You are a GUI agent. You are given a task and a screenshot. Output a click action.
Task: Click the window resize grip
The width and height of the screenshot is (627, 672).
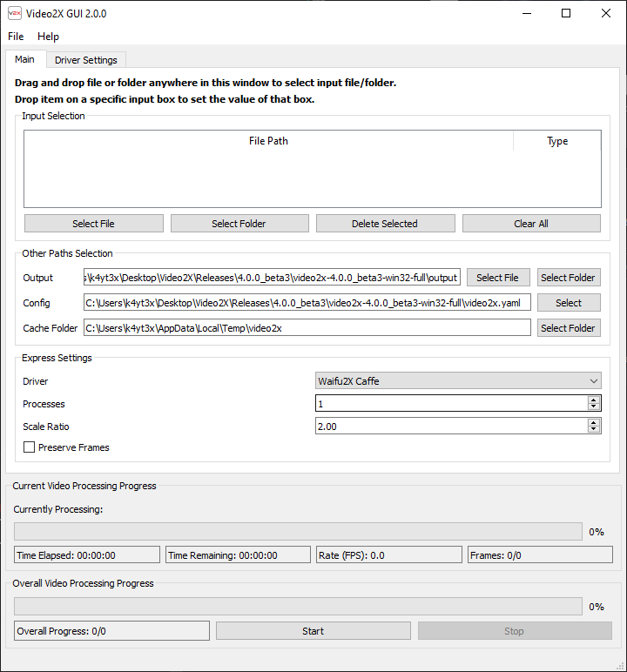point(621,666)
